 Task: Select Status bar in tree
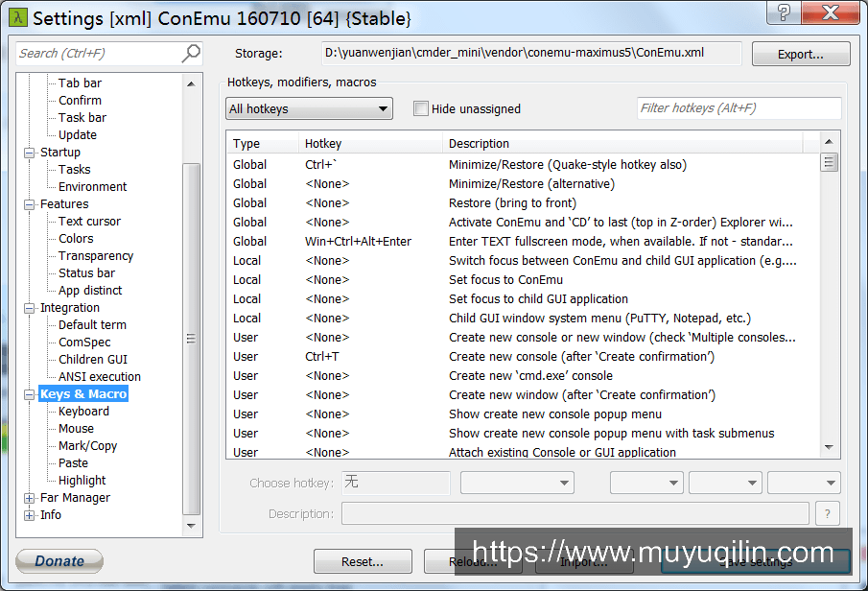[86, 273]
